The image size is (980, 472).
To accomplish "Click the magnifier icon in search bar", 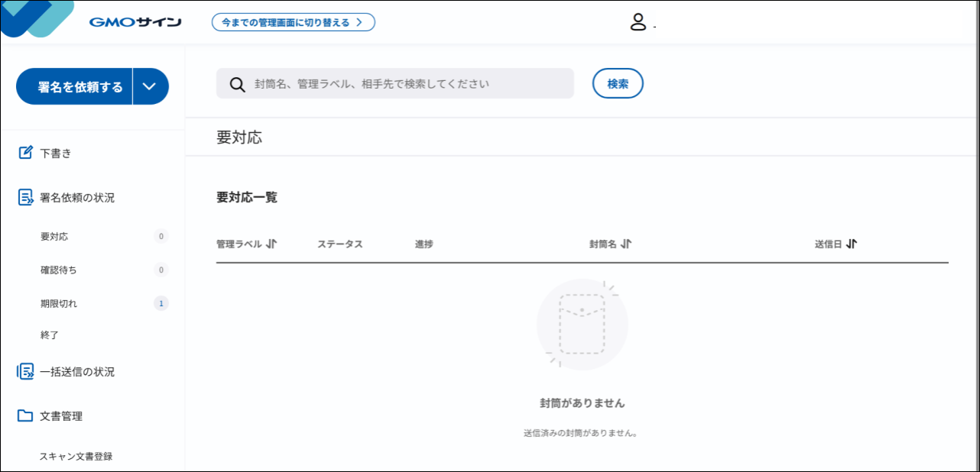I will point(237,84).
